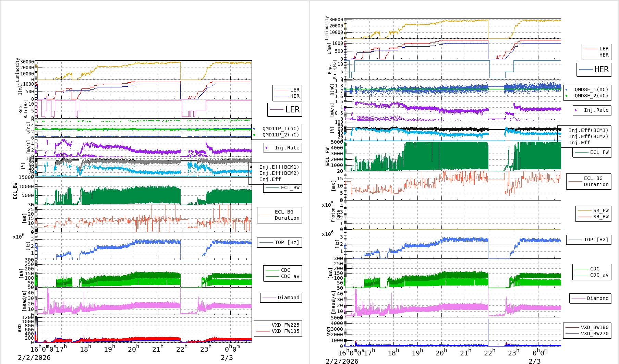Click the 21h time tick on the right plot
Viewport: 619px width, 364px height.
[x=465, y=352]
